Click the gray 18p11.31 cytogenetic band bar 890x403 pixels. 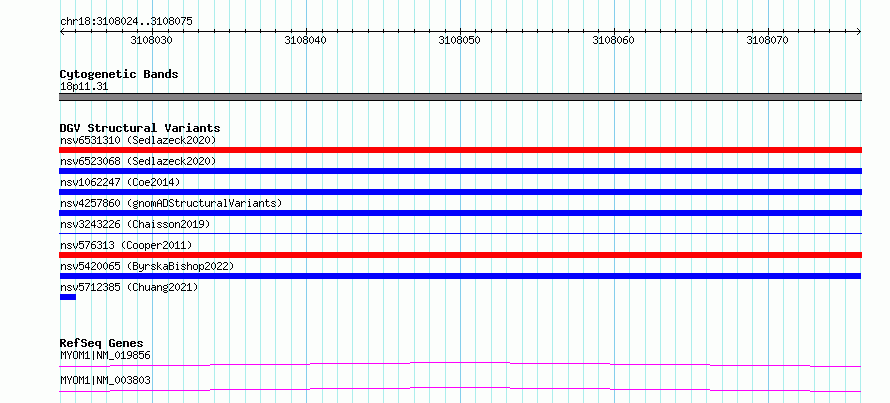tap(460, 97)
